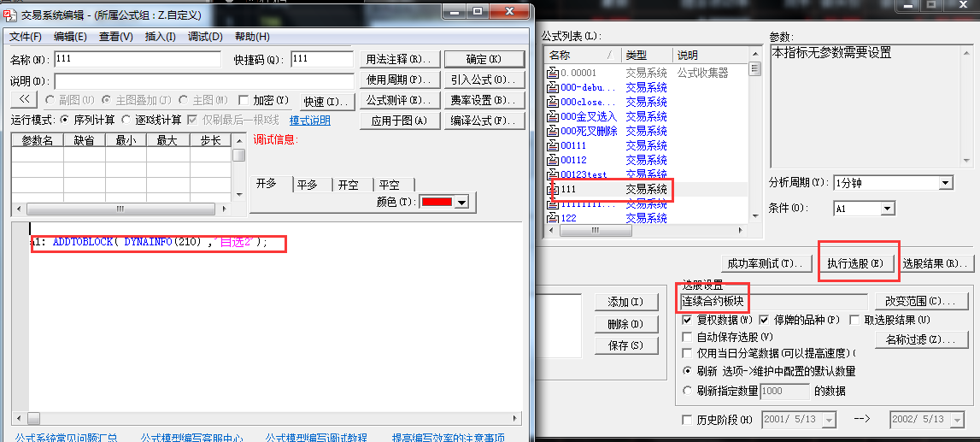The width and height of the screenshot is (980, 442).
Task: Click the formula icon beside 0.00001
Action: 553,74
